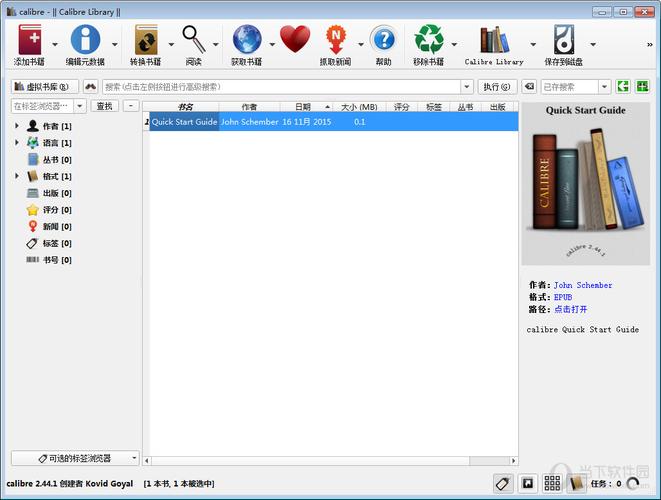Image resolution: width=661 pixels, height=500 pixels.
Task: Open the Edit metadata info icon
Action: (86, 40)
